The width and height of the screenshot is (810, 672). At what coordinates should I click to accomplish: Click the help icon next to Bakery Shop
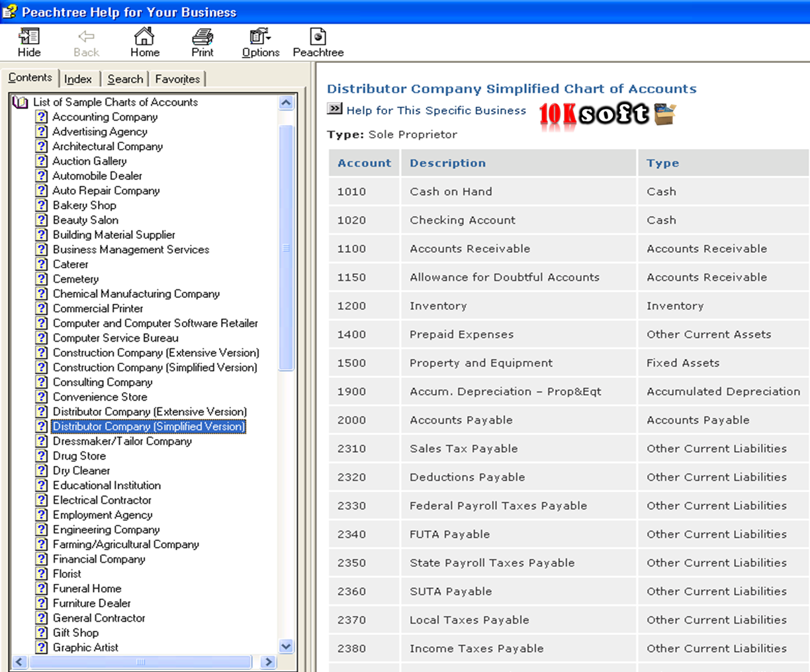[42, 205]
